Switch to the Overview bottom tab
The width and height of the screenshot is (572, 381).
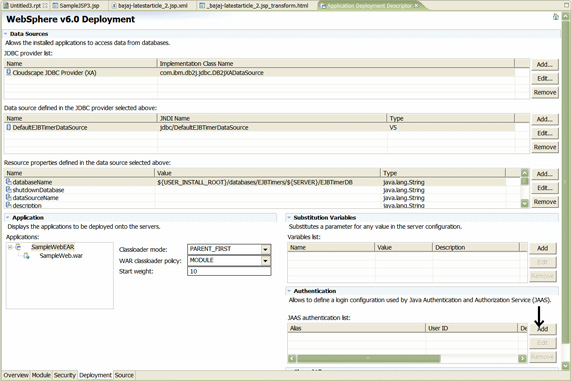[16, 375]
